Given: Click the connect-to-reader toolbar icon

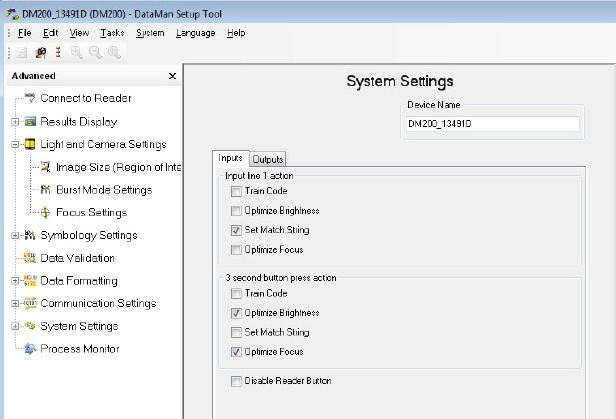Looking at the screenshot, I should [x=40, y=53].
